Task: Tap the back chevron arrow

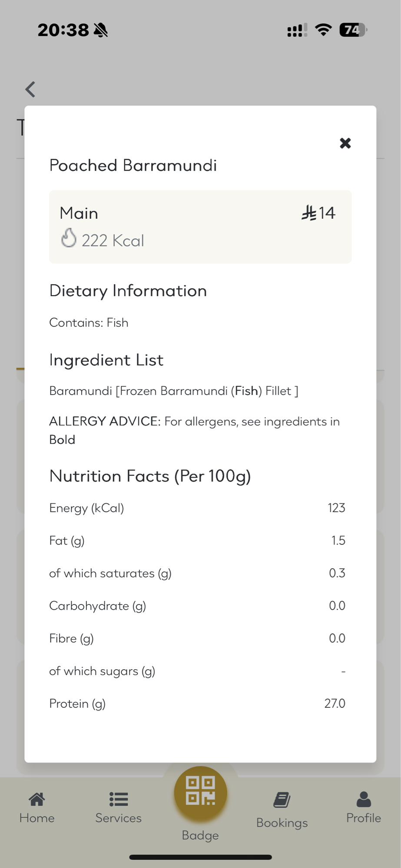Action: [30, 89]
